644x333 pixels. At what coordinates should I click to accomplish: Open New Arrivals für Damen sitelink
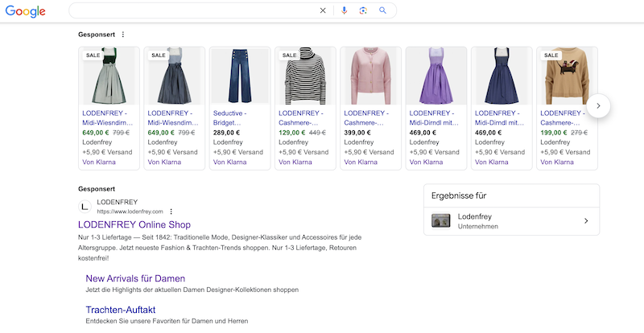135,278
